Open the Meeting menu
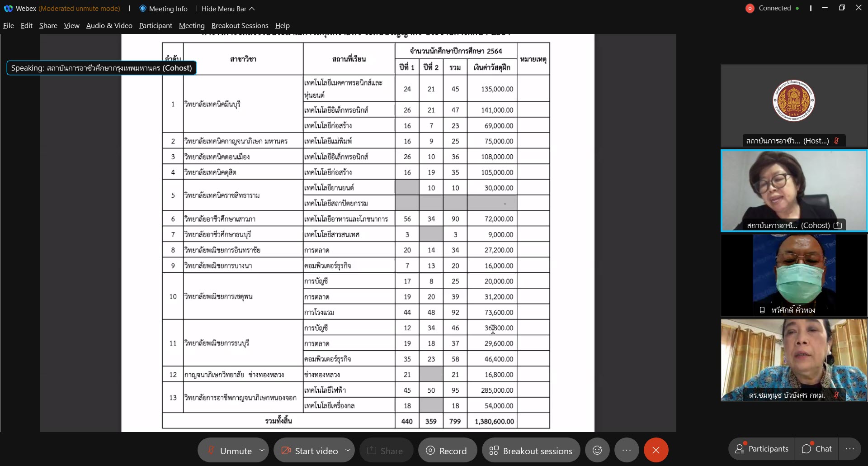This screenshot has width=868, height=466. tap(192, 25)
